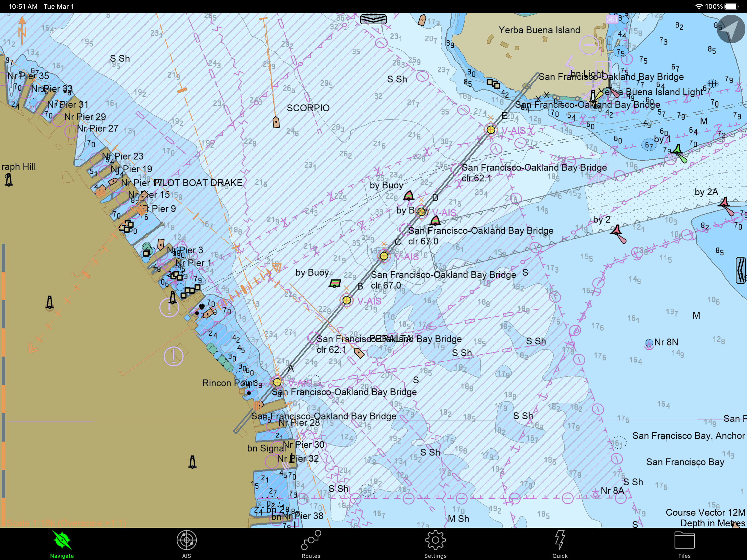
Task: Tap V-AIS marker E yellow circle
Action: 491,130
